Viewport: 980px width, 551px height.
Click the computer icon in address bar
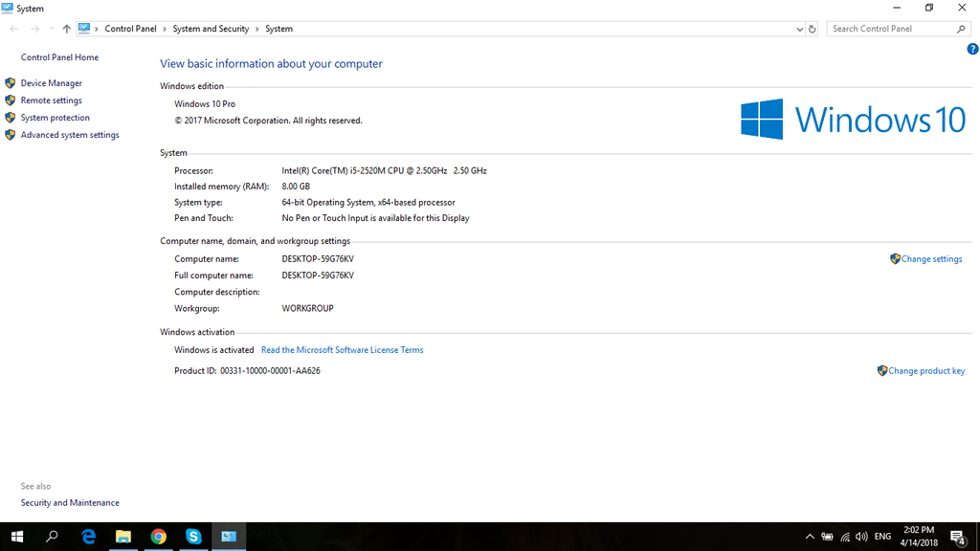click(x=84, y=28)
